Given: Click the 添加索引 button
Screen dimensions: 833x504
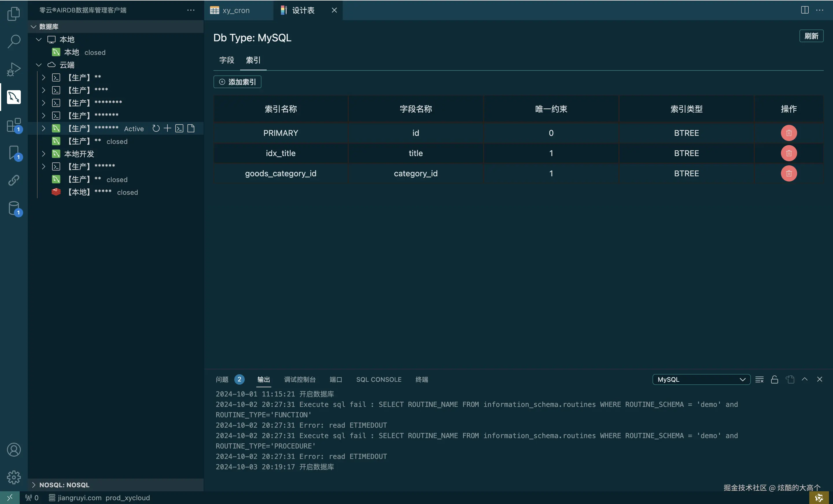Looking at the screenshot, I should pyautogui.click(x=237, y=82).
